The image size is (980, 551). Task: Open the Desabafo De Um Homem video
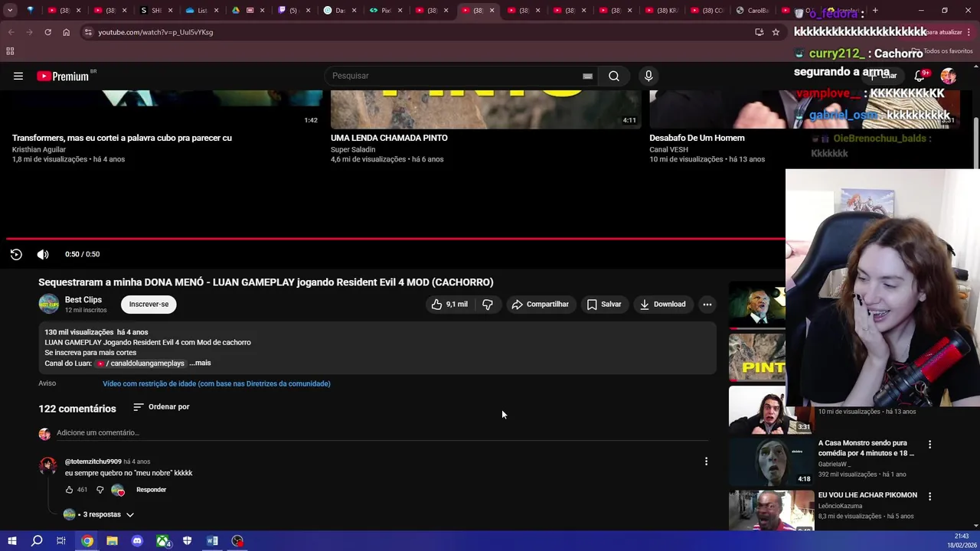697,138
